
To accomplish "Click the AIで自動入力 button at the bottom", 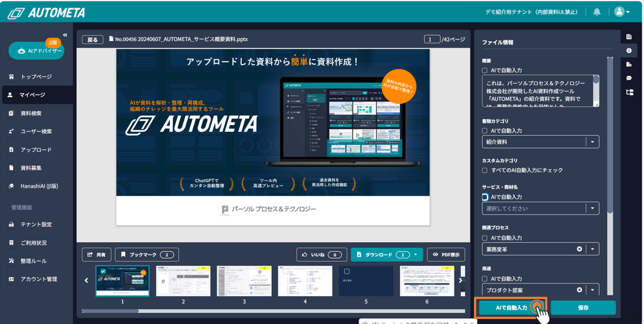I will click(x=511, y=307).
